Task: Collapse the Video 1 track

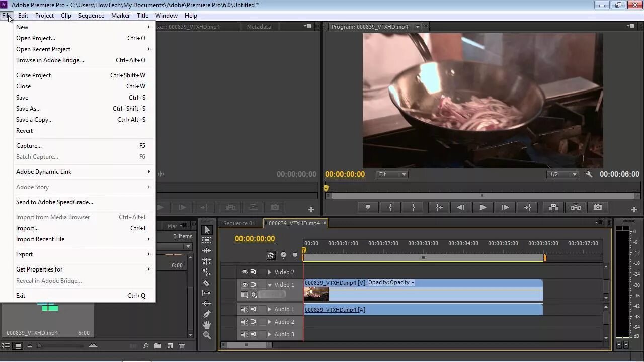Action: pyautogui.click(x=270, y=285)
